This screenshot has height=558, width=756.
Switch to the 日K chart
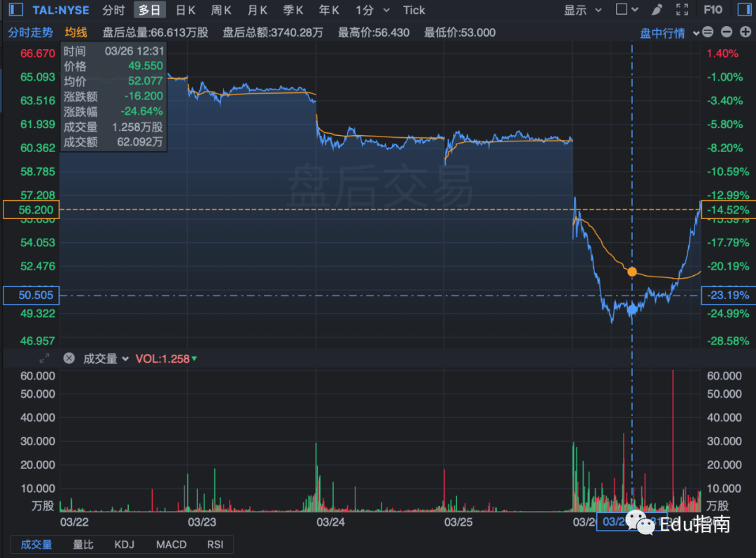(185, 10)
